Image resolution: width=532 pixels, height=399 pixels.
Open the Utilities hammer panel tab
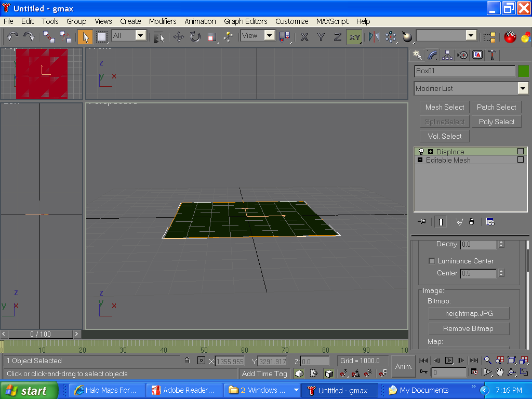pyautogui.click(x=492, y=55)
